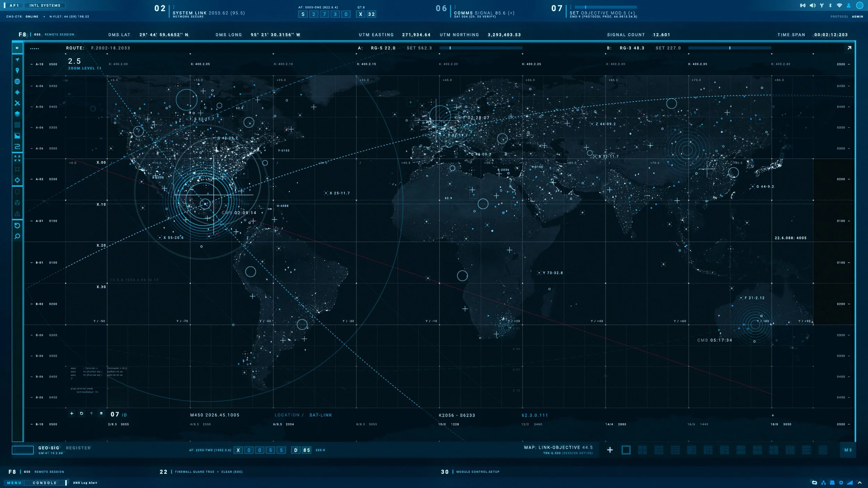Open the map layers tool

pyautogui.click(x=17, y=114)
